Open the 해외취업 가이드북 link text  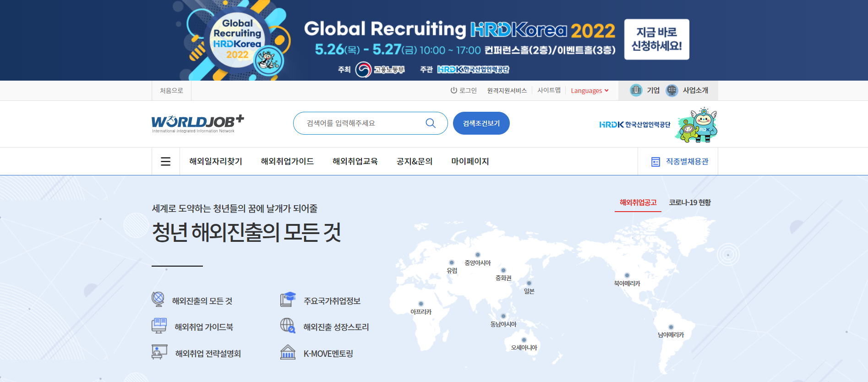(x=204, y=327)
